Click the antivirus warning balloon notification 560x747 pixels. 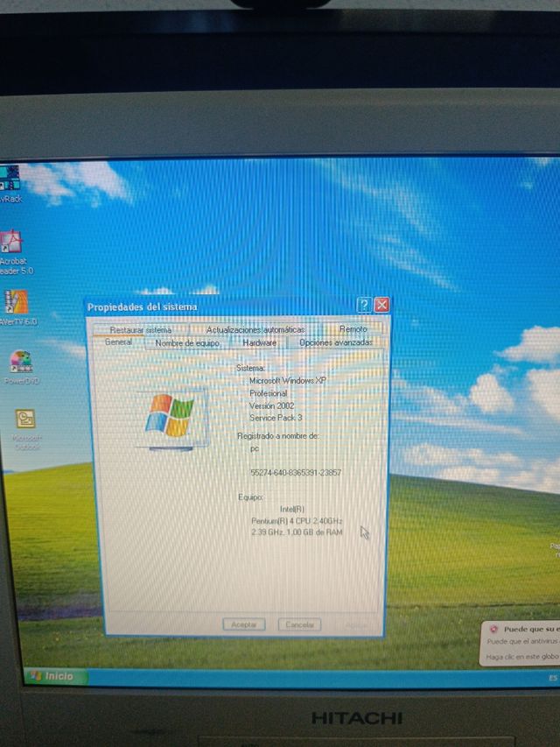(520, 643)
